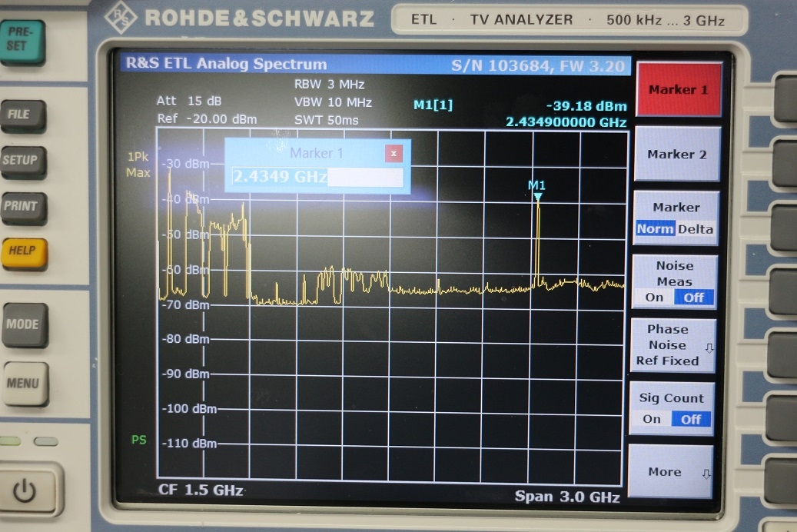Set Noise Meas to Off

(x=693, y=297)
